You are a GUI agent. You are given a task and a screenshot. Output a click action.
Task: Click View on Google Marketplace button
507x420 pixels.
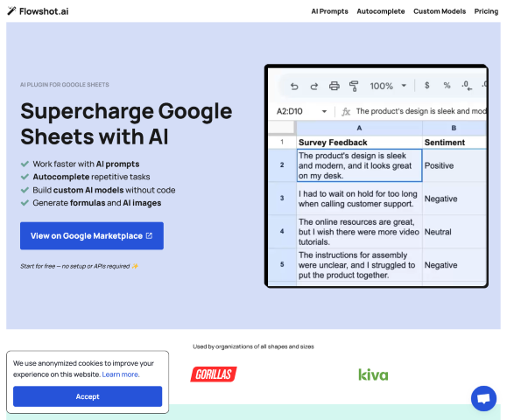coord(92,236)
